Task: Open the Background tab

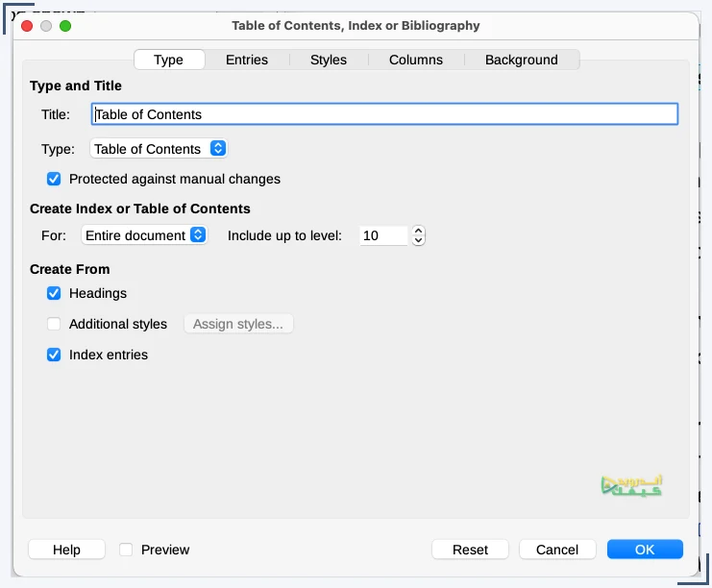Action: [x=522, y=60]
